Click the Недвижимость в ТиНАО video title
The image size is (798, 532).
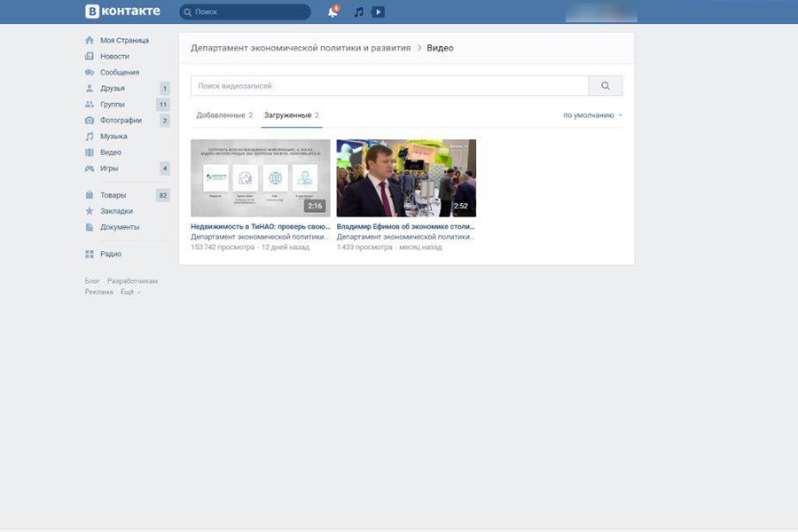point(260,227)
